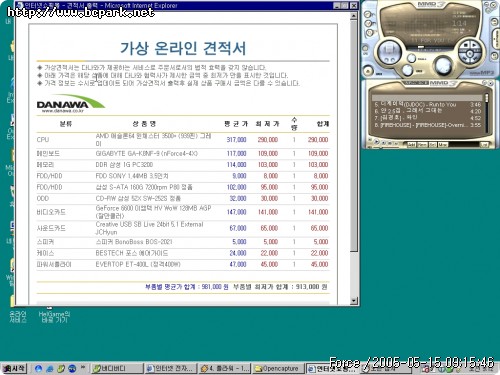Image resolution: width=500 pixels, height=375 pixels.
Task: Click the List button in the MMD3 playlist
Action: click(484, 144)
